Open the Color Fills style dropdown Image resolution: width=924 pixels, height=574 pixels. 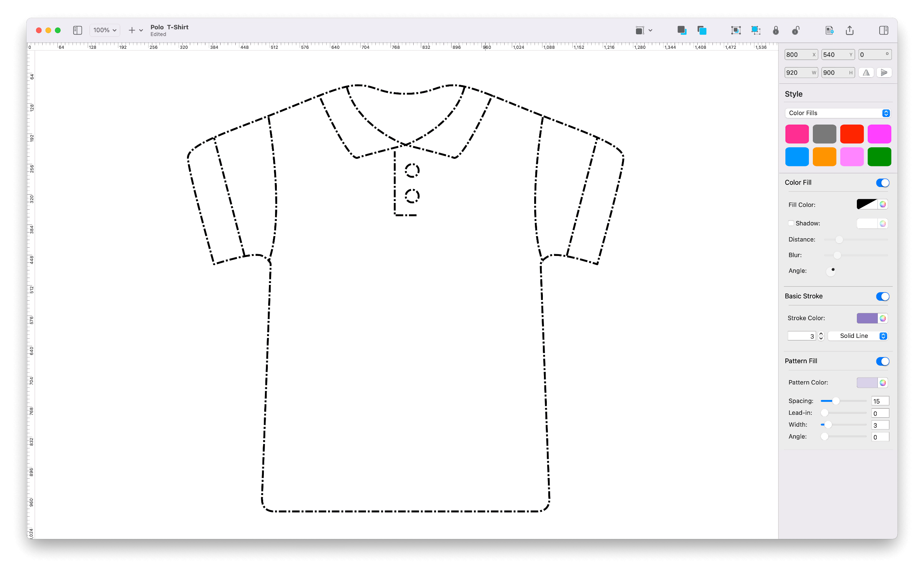838,113
